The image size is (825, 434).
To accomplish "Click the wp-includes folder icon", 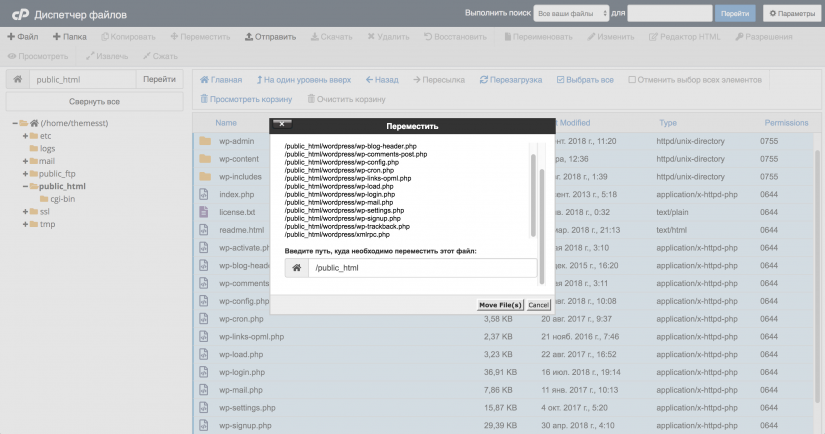I will click(x=205, y=177).
